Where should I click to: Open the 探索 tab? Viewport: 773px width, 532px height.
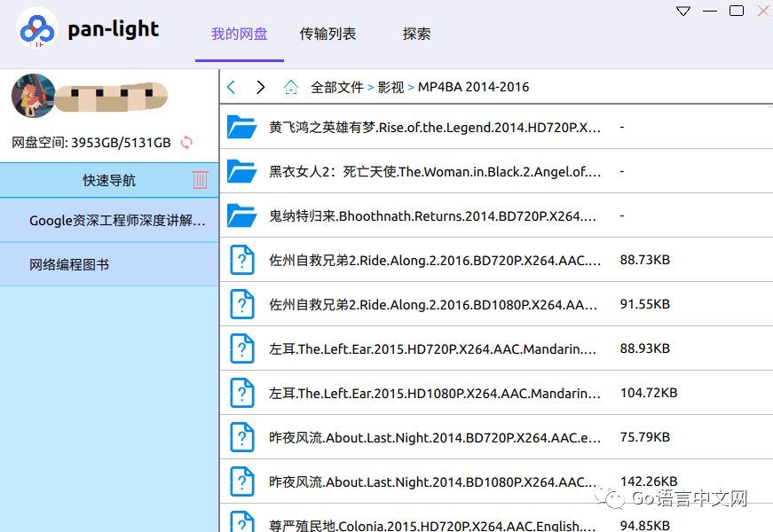416,34
